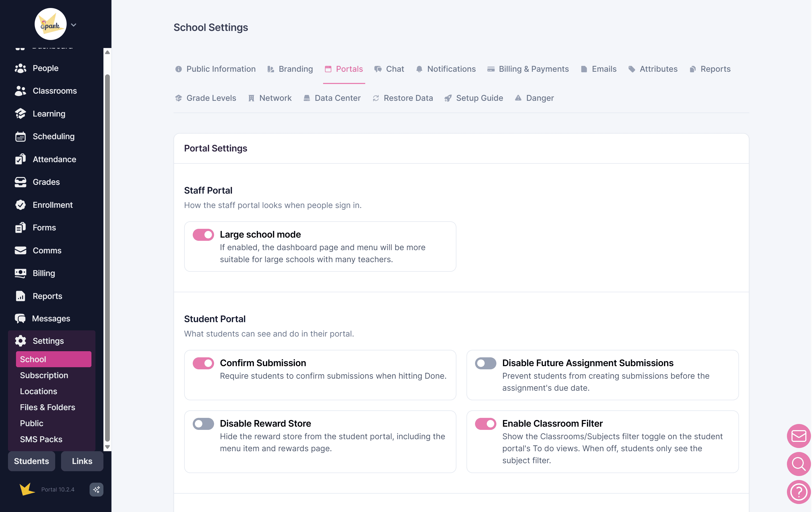Open the Setup Guide tab

pos(474,98)
